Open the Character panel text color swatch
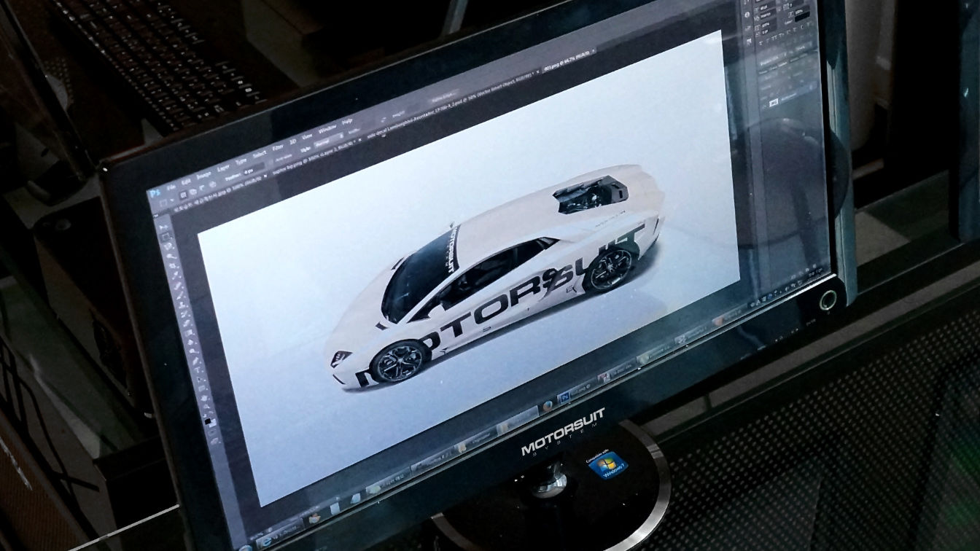Viewport: 980px width, 551px height. point(802,16)
